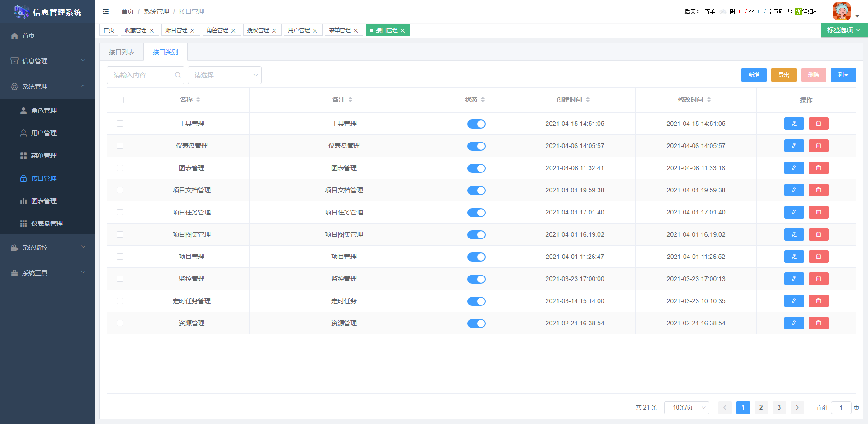Image resolution: width=868 pixels, height=424 pixels.
Task: Switch to the 接口列表 tab
Action: (122, 52)
